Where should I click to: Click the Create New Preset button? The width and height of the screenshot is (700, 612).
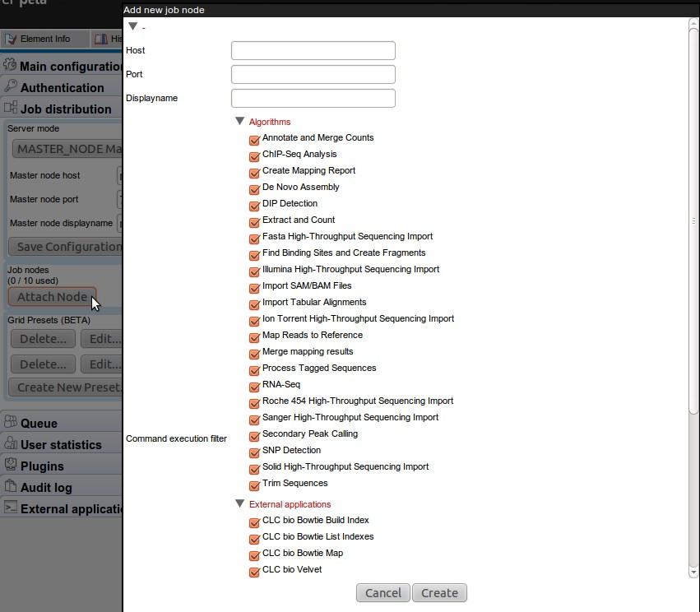click(65, 387)
